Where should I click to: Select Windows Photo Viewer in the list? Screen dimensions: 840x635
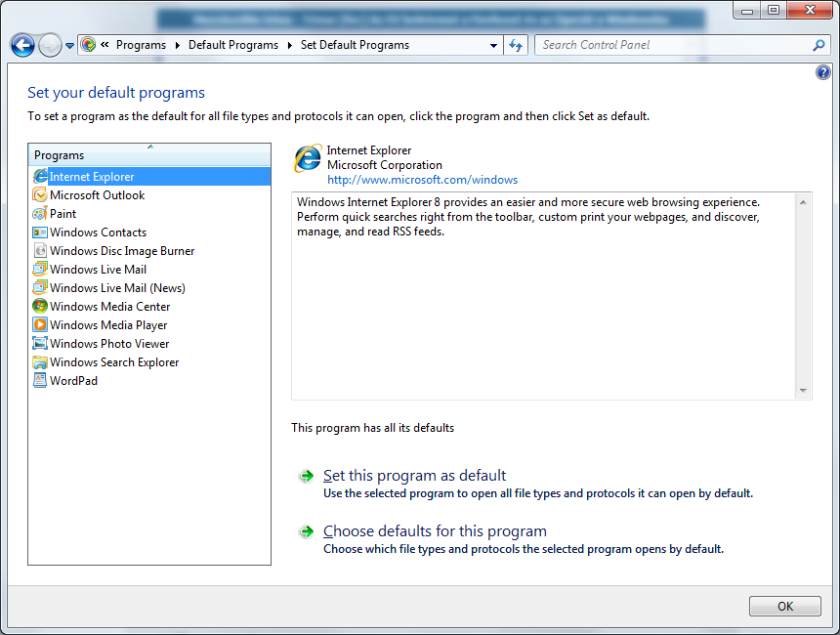tap(109, 344)
